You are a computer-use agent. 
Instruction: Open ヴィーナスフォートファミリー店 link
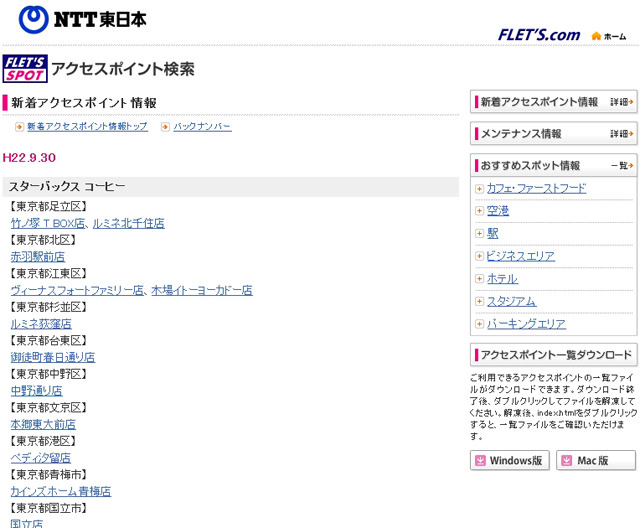pyautogui.click(x=77, y=290)
